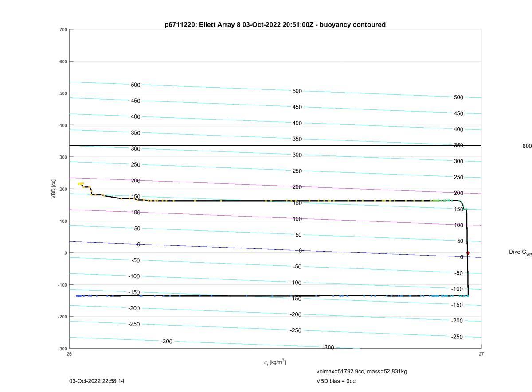This screenshot has width=532, height=392.
Task: Click the rightmost '400' contour label
Action: [458, 129]
